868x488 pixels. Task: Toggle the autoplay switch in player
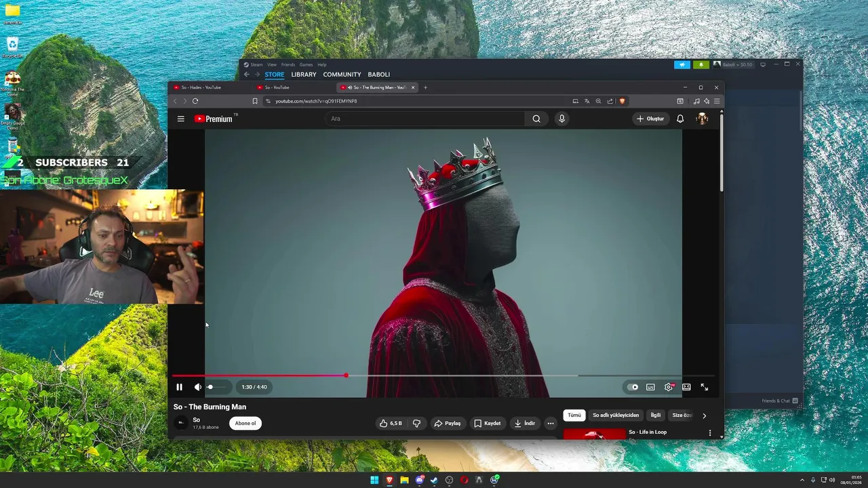[x=632, y=387]
